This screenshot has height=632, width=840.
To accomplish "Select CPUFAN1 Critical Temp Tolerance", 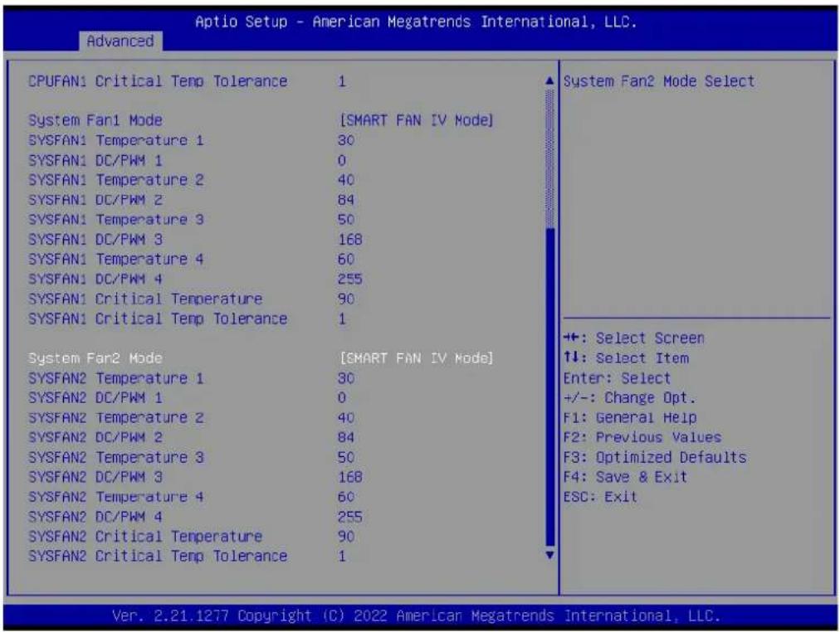I will pos(158,81).
